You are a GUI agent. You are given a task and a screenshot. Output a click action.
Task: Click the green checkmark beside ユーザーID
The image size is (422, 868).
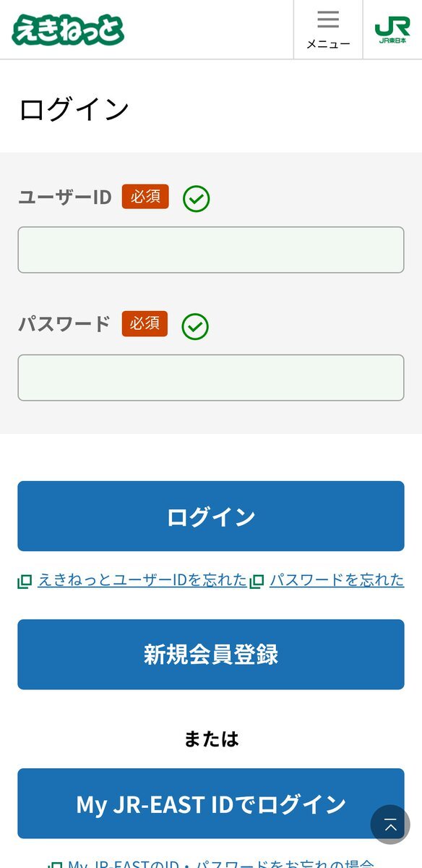click(197, 198)
